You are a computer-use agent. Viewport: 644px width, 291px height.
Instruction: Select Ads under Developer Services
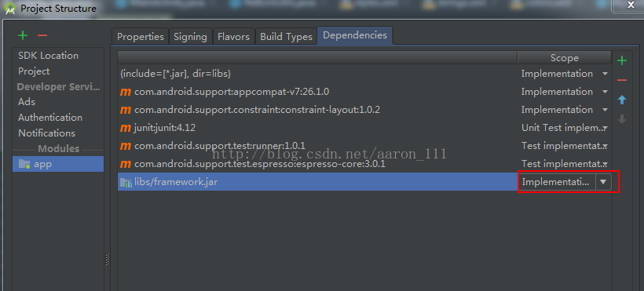(27, 102)
